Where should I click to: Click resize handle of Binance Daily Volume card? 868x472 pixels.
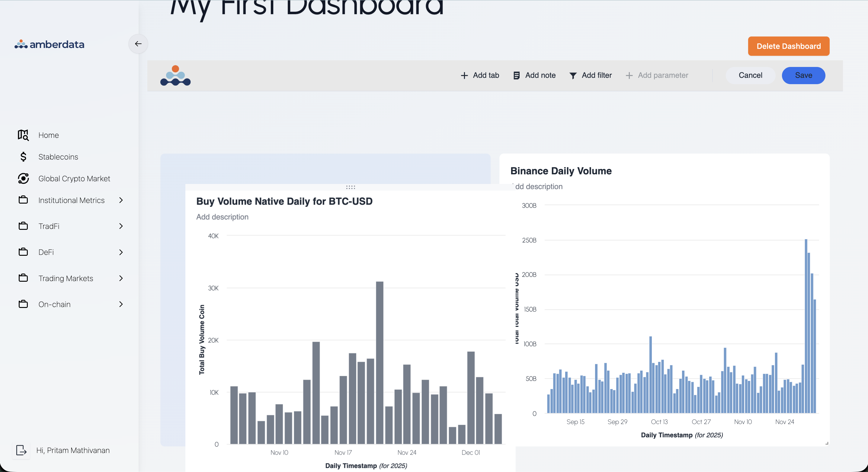tap(827, 443)
